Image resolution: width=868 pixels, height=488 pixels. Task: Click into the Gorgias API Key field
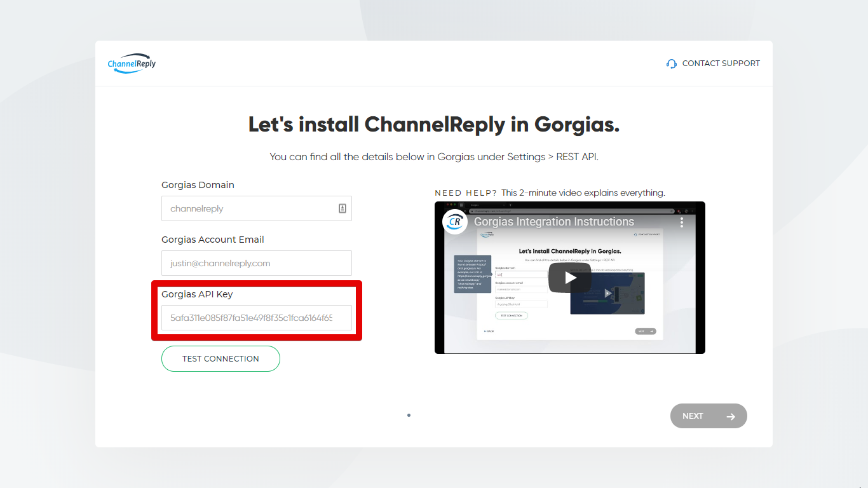257,318
